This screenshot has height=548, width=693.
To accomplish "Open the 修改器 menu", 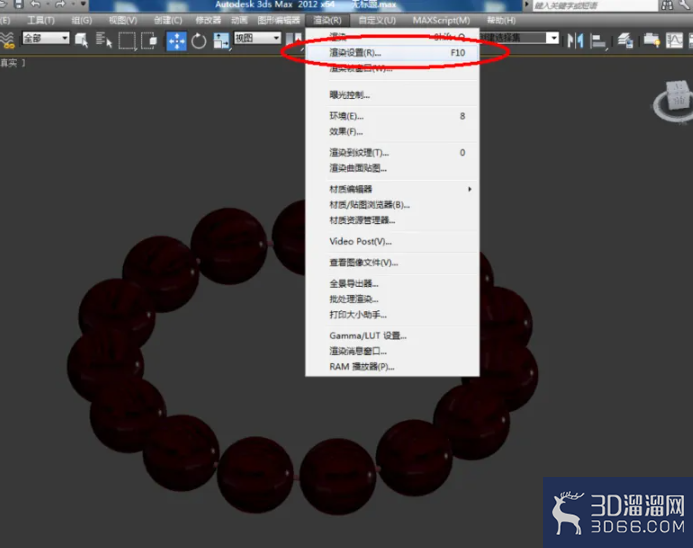I will [208, 20].
